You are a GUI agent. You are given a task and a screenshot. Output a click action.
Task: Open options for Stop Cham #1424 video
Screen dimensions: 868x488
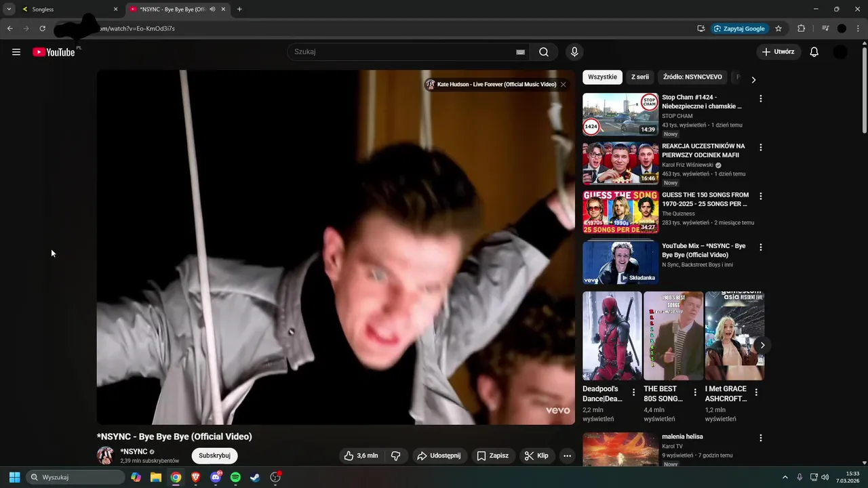[760, 98]
